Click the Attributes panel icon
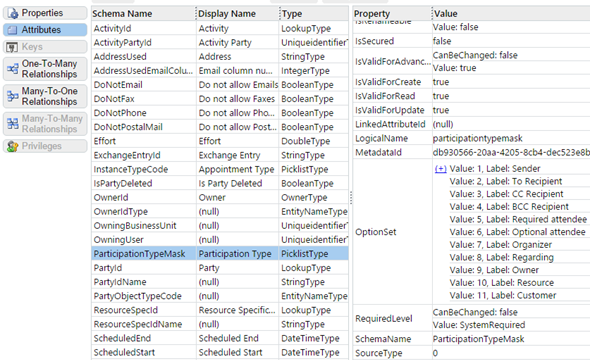Viewport: 590px width, 360px height. (12, 30)
